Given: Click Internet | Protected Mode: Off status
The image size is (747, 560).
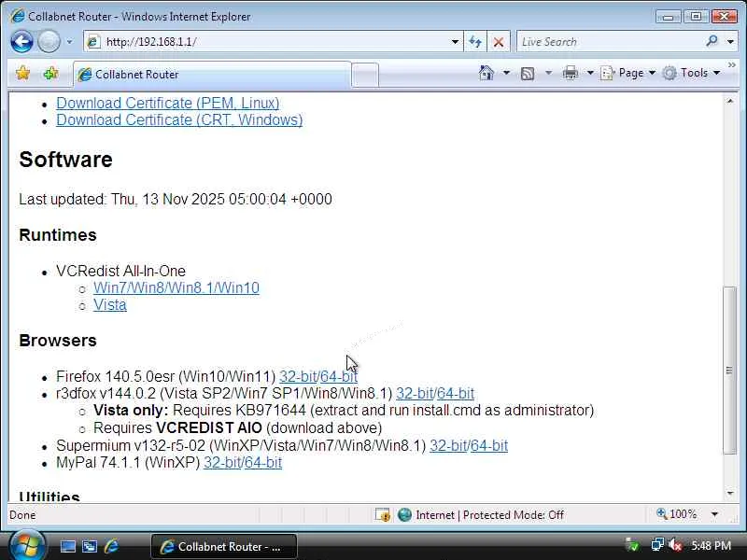Looking at the screenshot, I should point(489,515).
